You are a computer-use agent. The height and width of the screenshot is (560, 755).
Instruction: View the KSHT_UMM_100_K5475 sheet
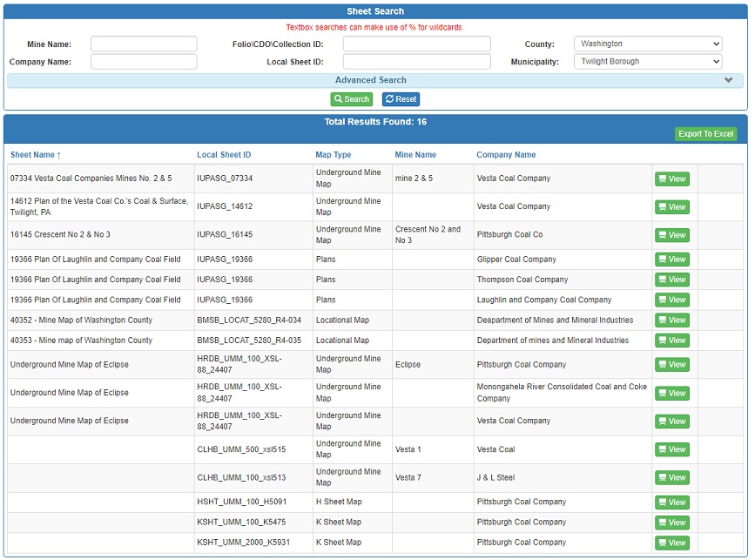pos(672,523)
